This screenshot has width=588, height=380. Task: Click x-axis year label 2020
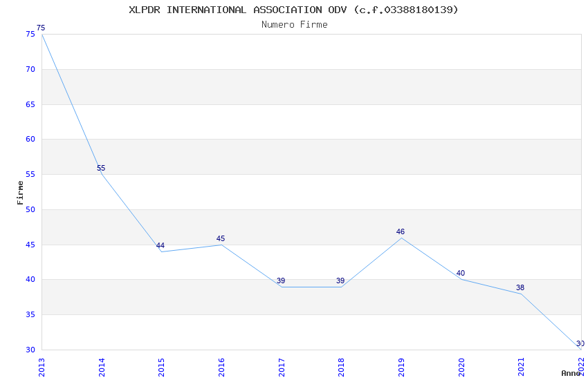(461, 368)
